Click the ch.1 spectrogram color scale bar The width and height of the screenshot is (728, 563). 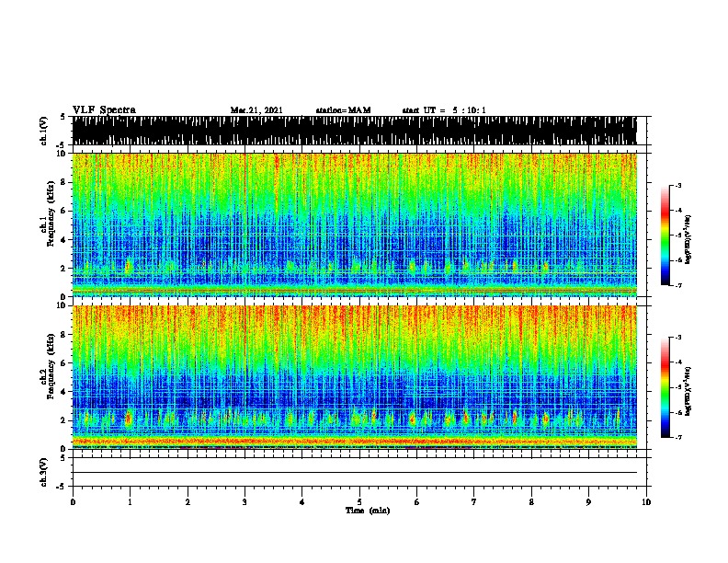665,236
